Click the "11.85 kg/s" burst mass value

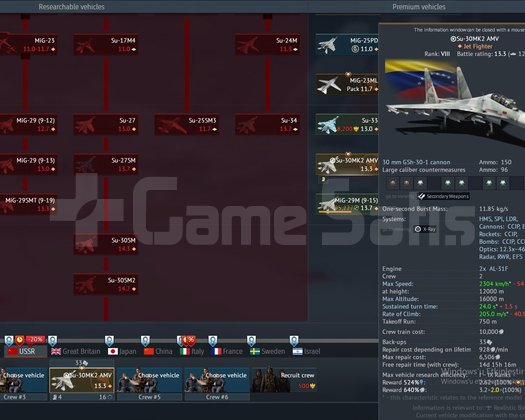[x=494, y=209]
